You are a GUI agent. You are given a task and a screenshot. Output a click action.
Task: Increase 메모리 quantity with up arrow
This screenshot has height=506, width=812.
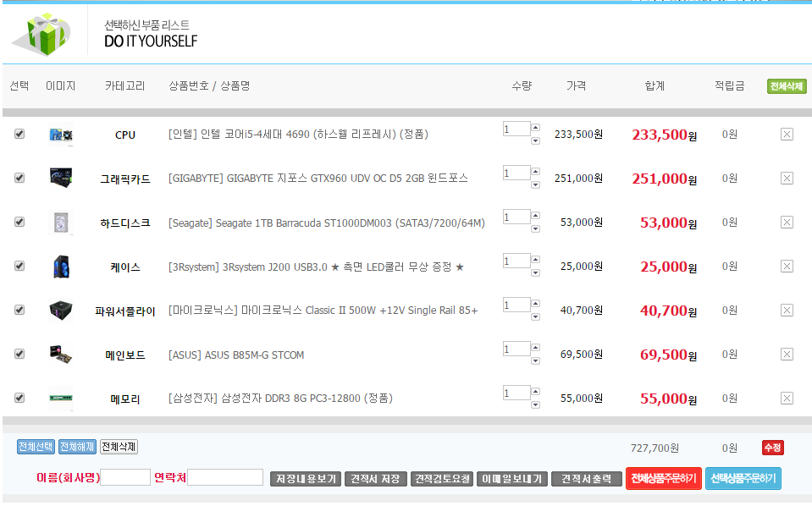click(x=535, y=391)
